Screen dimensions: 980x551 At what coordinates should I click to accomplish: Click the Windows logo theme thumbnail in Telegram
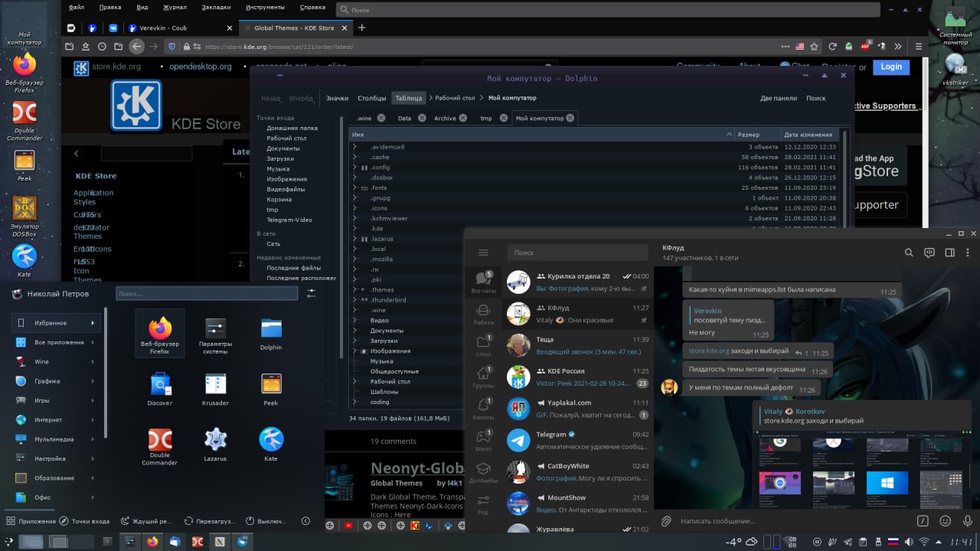tap(887, 484)
